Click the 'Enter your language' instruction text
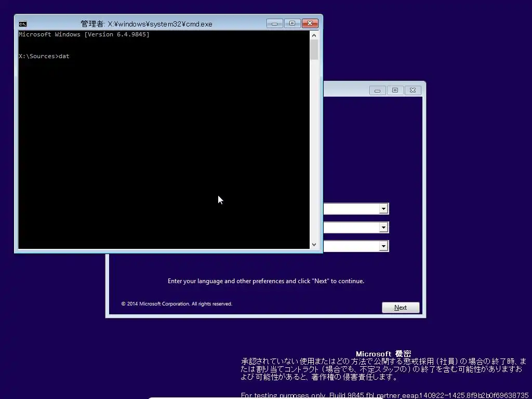 click(266, 281)
